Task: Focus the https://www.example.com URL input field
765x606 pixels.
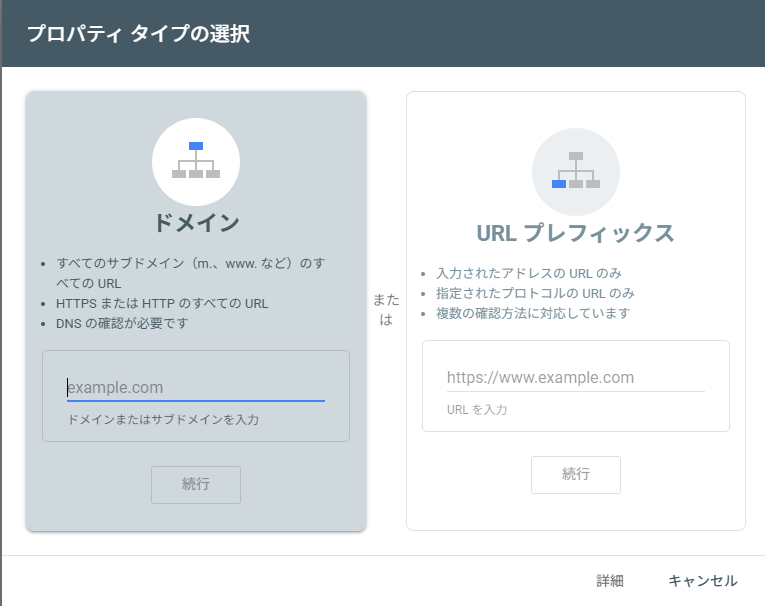Action: coord(575,378)
